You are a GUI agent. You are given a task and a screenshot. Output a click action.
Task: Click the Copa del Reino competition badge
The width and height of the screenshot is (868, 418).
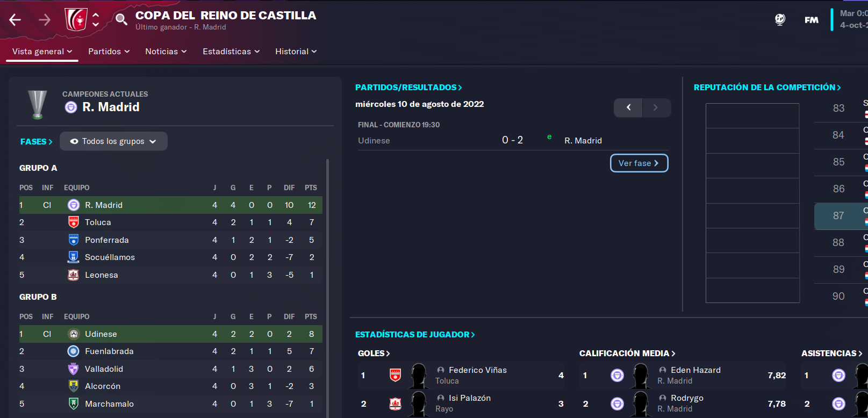(x=76, y=19)
